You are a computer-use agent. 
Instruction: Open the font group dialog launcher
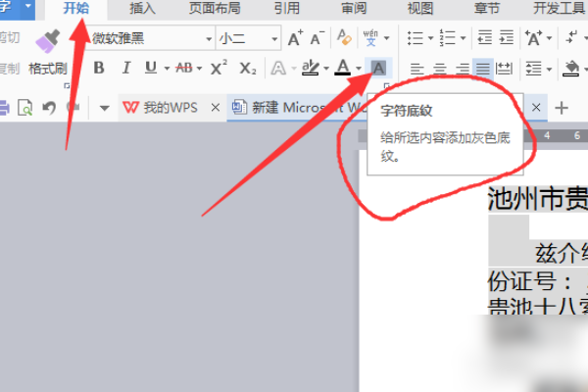pyautogui.click(x=387, y=86)
